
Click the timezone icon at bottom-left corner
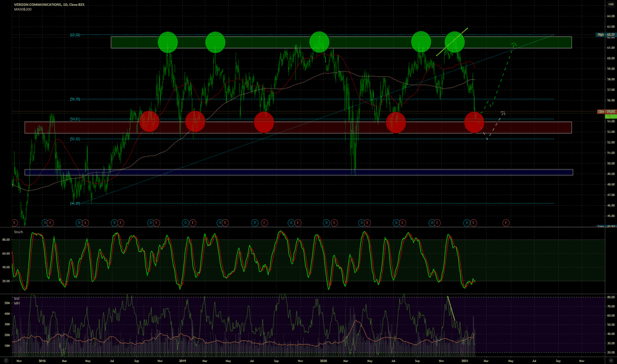(x=6, y=361)
